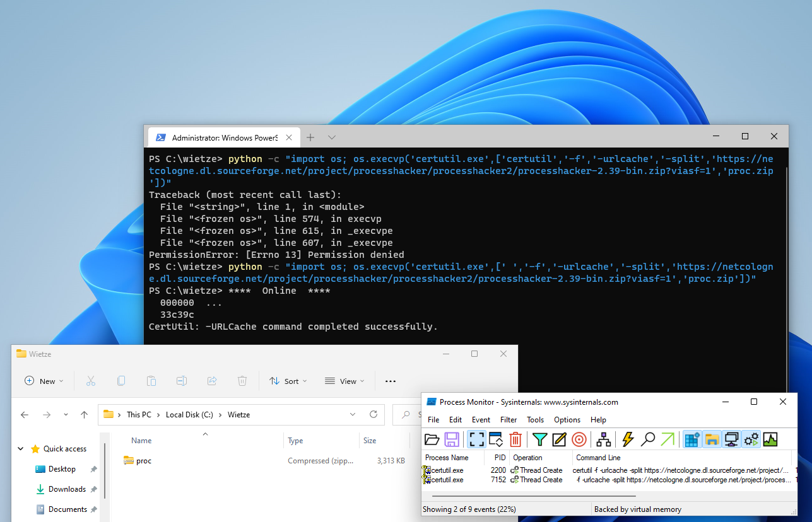Image resolution: width=812 pixels, height=522 pixels.
Task: Open the Help menu in Process Monitor
Action: pyautogui.click(x=598, y=420)
